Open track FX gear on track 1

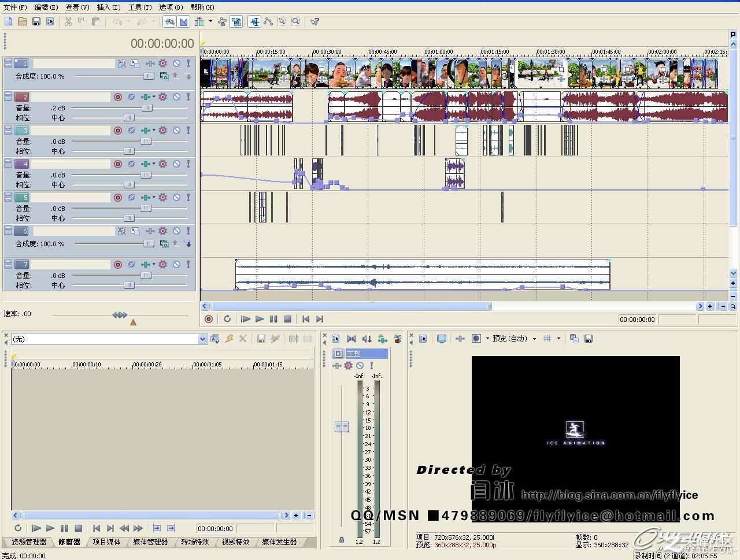coord(163,64)
